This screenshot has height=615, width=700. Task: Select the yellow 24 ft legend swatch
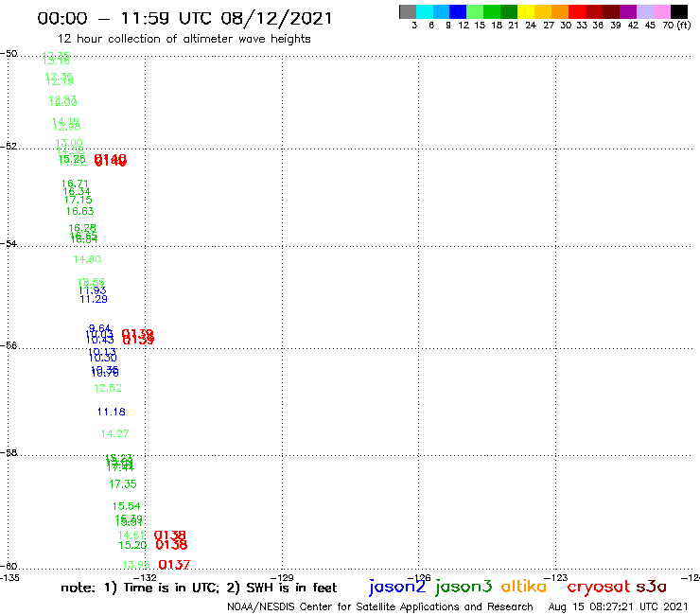[x=526, y=11]
